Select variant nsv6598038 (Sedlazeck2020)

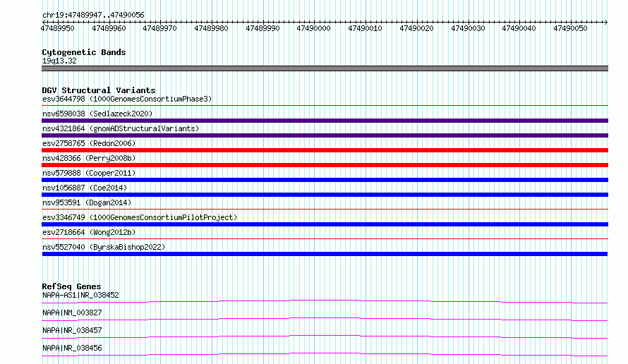[x=97, y=114]
